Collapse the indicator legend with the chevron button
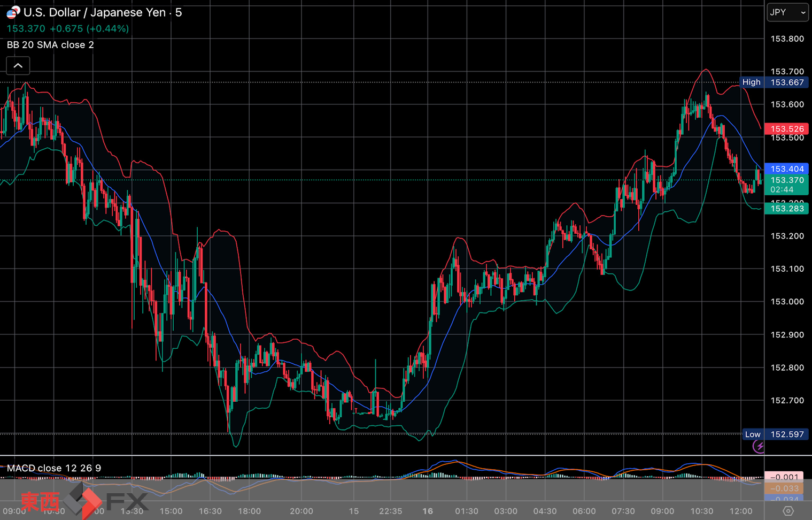 coord(18,66)
